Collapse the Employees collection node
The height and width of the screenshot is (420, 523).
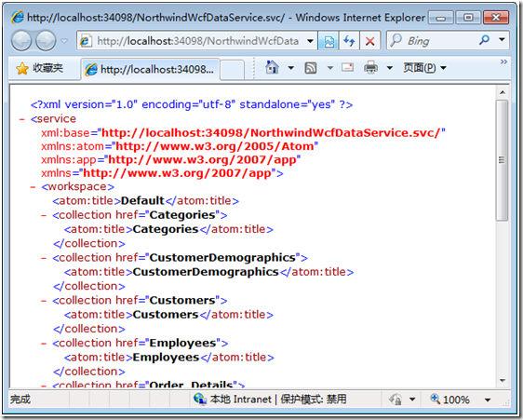[x=44, y=344]
